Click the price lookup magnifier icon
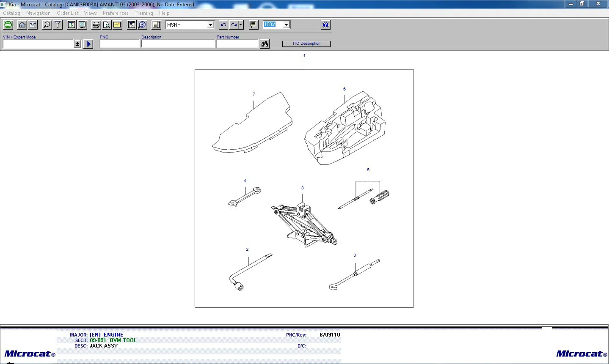Viewport: 609px width, 364px height. click(142, 25)
